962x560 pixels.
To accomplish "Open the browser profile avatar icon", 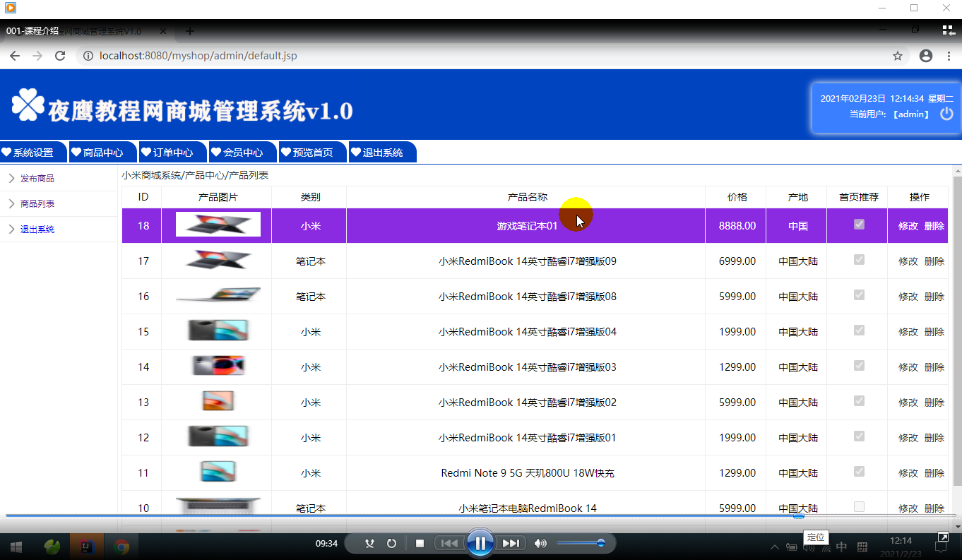I will (x=926, y=56).
